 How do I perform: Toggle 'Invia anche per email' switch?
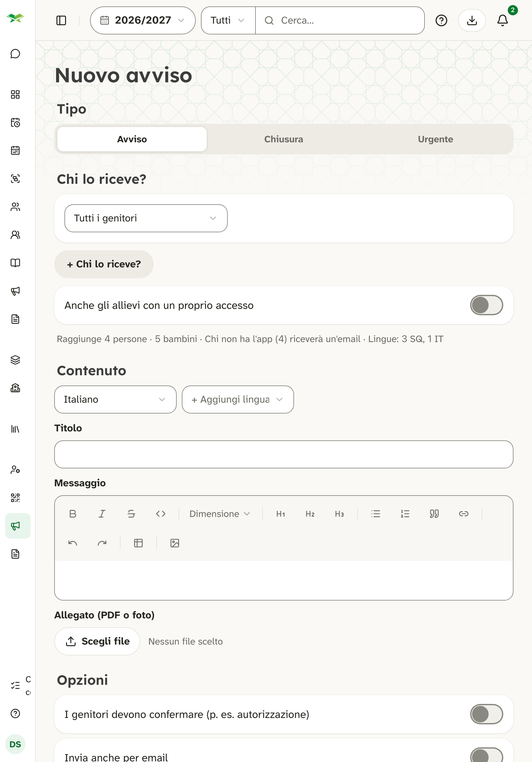point(486,755)
